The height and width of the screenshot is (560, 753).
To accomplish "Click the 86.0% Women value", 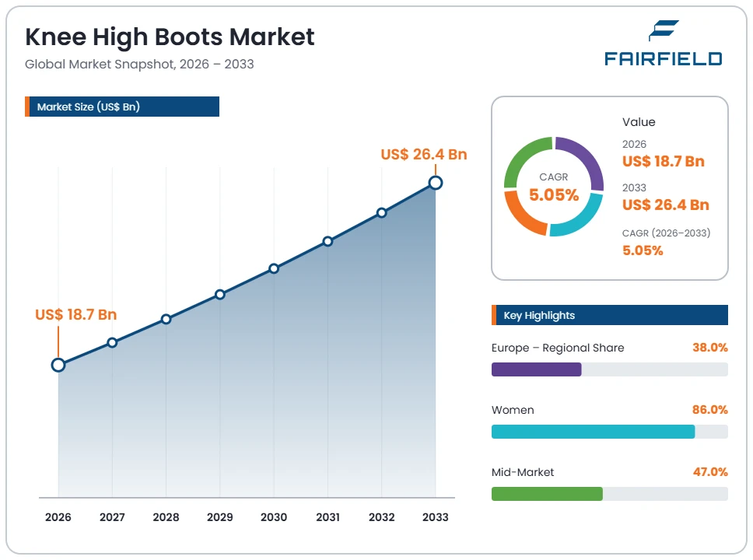I will pyautogui.click(x=709, y=410).
